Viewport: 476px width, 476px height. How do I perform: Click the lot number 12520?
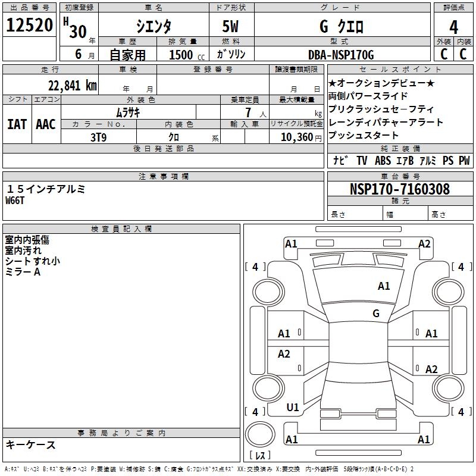pyautogui.click(x=30, y=26)
